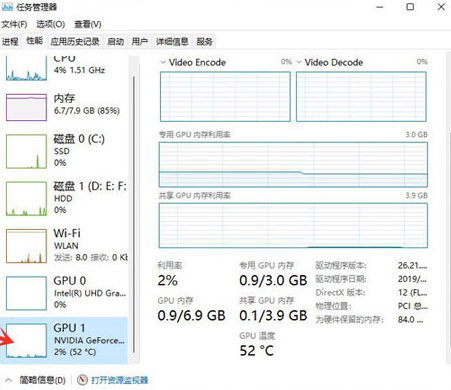Image resolution: width=451 pixels, height=390 pixels.
Task: Click the Intel(R) UHD Gra... label
Action: click(90, 293)
